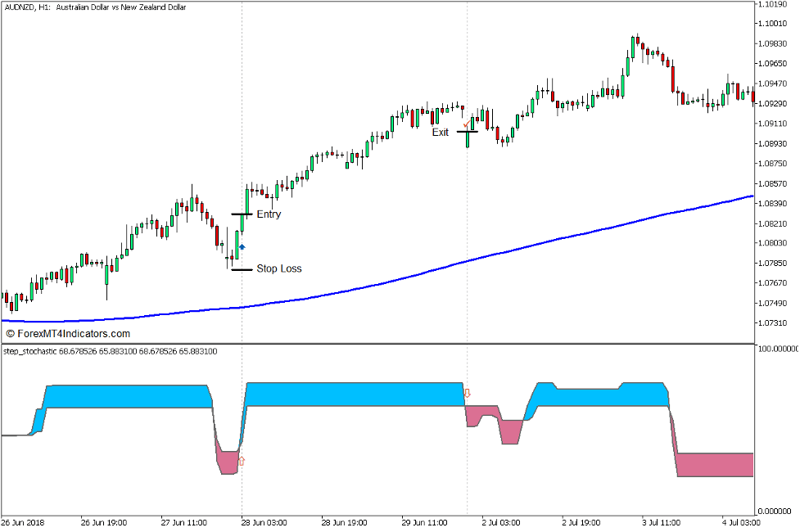Select the Entry horizontal marker line

pyautogui.click(x=242, y=214)
